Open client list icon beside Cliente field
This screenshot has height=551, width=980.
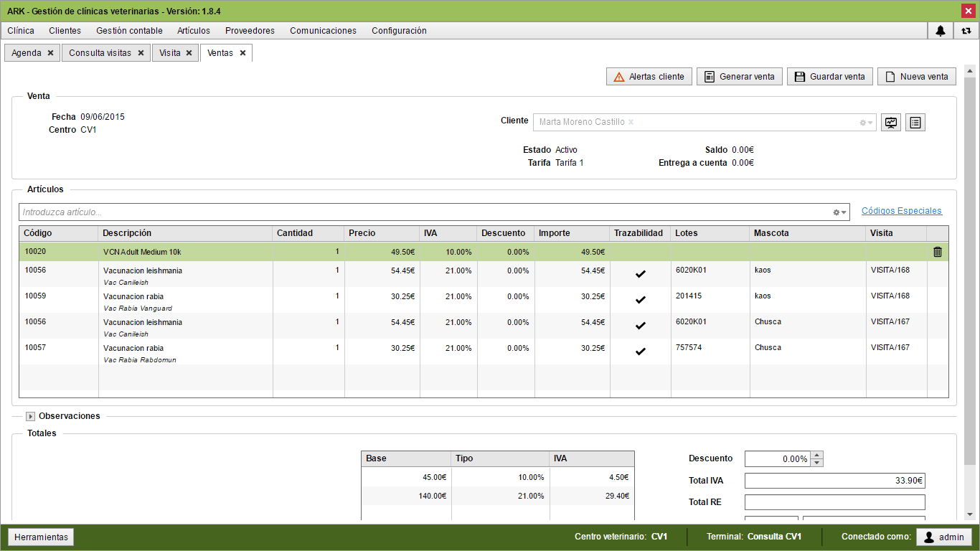[915, 123]
